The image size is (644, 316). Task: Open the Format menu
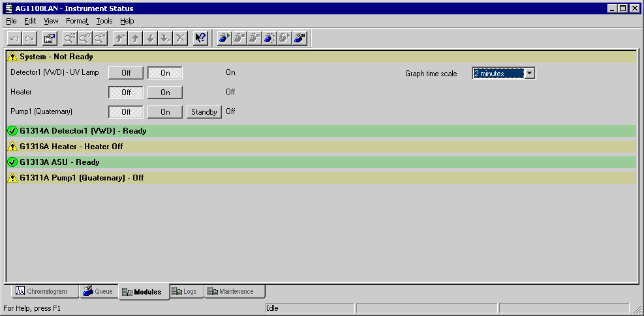(x=77, y=21)
